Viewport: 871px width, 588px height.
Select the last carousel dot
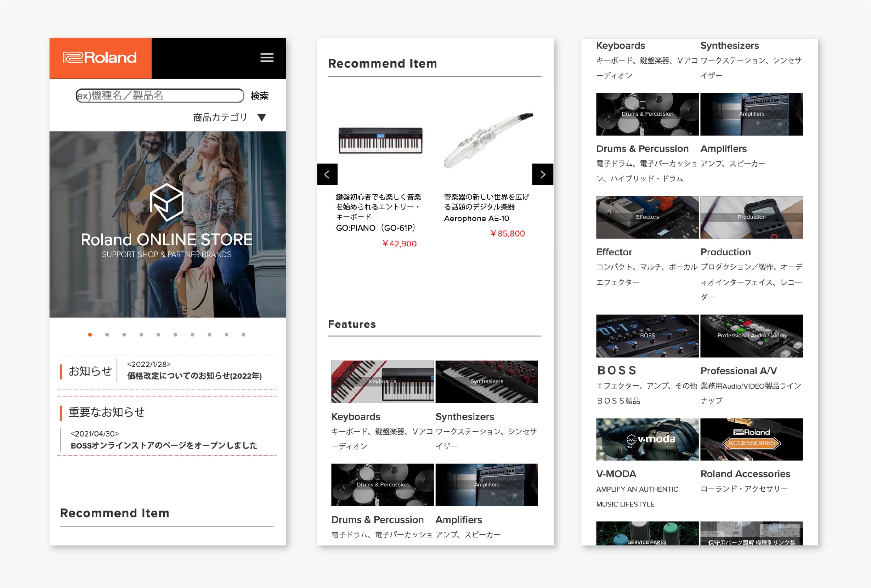[x=244, y=335]
